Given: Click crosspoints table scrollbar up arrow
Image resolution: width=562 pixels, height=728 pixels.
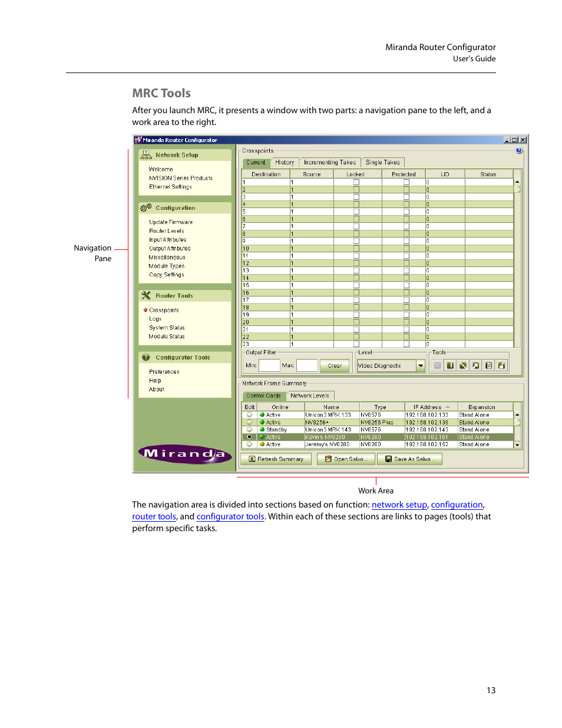Looking at the screenshot, I should point(517,182).
